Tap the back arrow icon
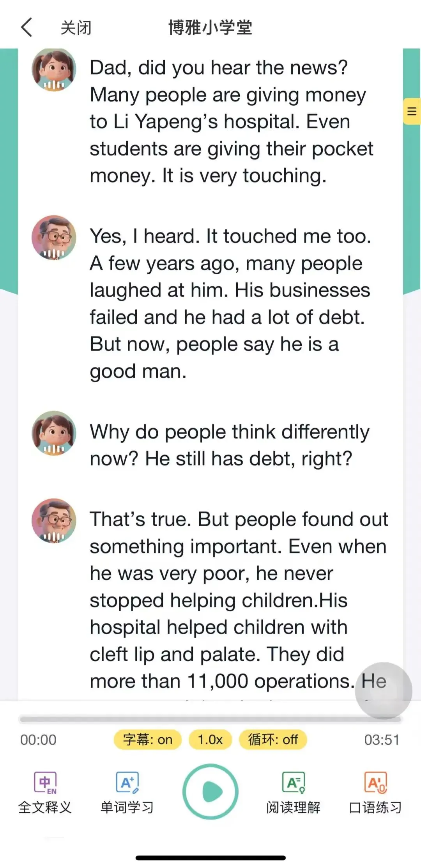The height and width of the screenshot is (868, 421). (x=27, y=28)
